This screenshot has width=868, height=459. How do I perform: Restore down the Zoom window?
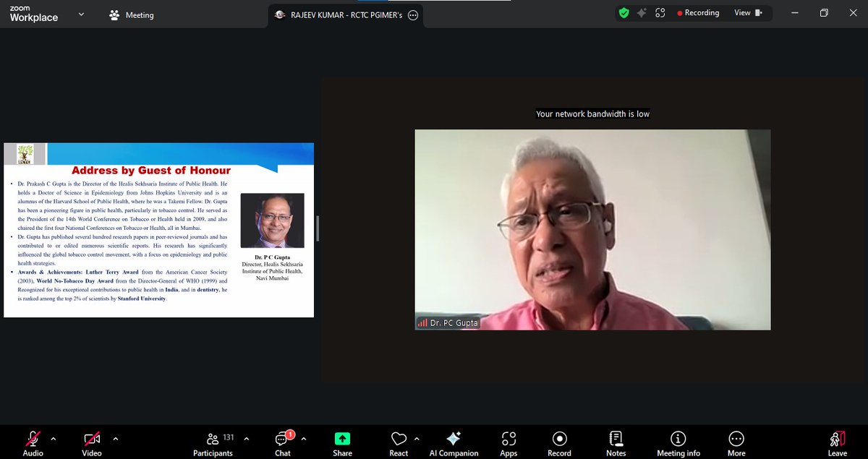(824, 13)
